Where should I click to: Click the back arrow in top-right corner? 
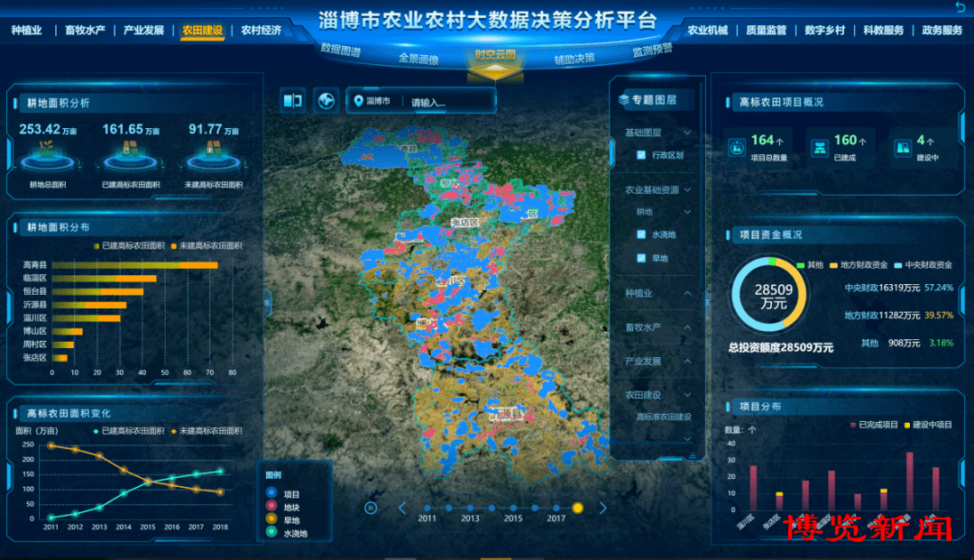tap(959, 8)
